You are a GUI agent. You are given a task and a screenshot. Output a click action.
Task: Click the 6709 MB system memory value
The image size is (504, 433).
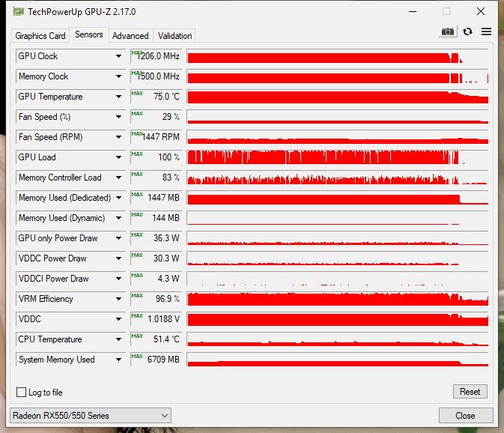click(x=157, y=360)
